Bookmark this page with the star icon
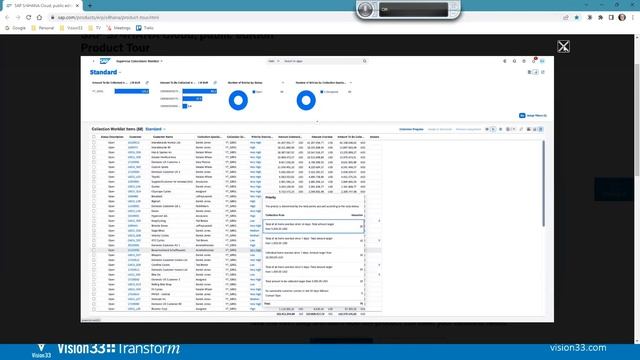The height and width of the screenshot is (360, 640). 576,18
